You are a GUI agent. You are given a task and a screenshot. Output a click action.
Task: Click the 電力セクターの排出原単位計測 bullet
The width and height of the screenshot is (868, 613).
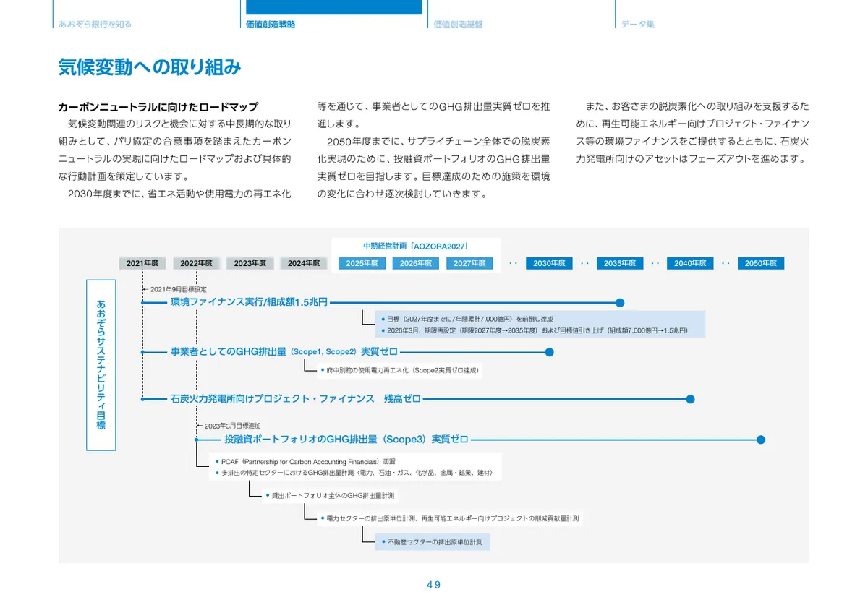[x=449, y=519]
